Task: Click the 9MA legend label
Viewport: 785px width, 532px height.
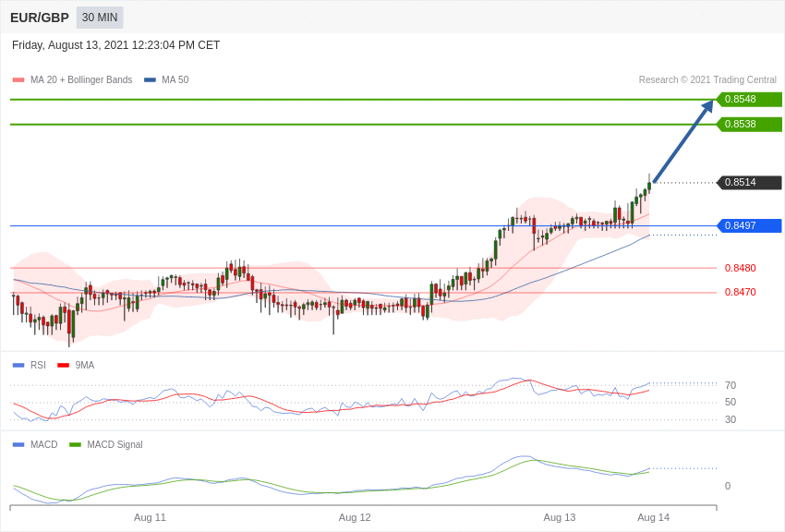Action: [x=85, y=366]
